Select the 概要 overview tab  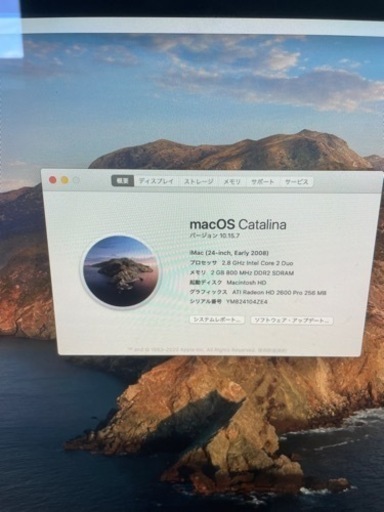122,181
